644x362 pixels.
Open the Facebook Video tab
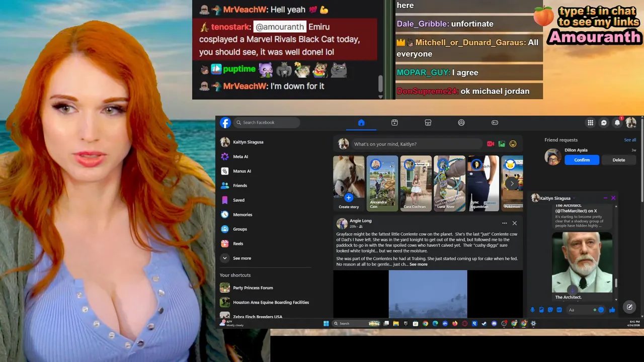(394, 123)
